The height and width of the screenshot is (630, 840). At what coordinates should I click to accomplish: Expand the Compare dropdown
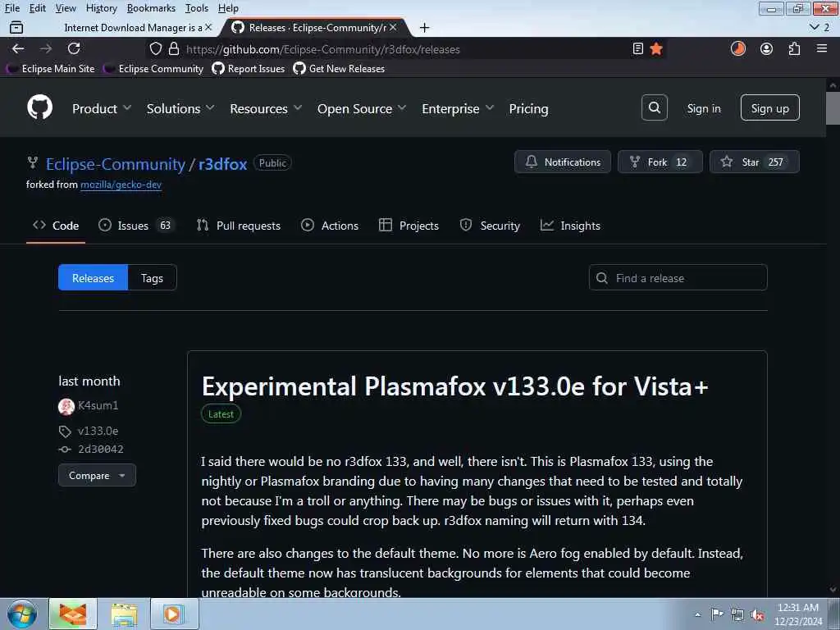tap(97, 475)
